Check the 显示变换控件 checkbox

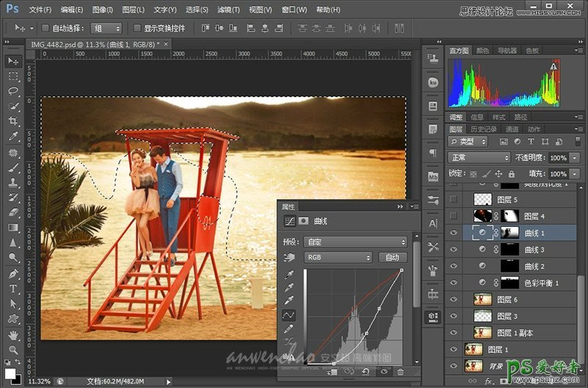pos(137,28)
